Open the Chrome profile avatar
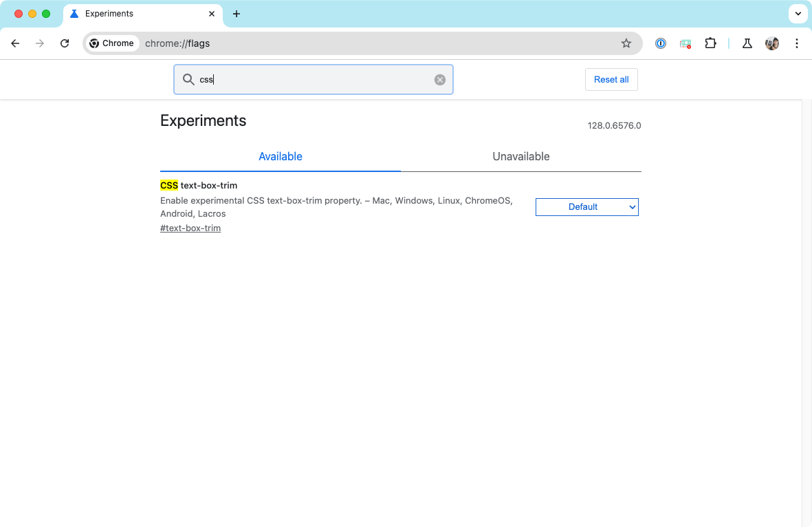 771,43
